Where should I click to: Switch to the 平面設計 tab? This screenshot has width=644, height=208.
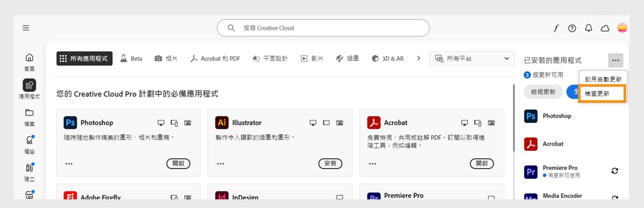click(270, 59)
